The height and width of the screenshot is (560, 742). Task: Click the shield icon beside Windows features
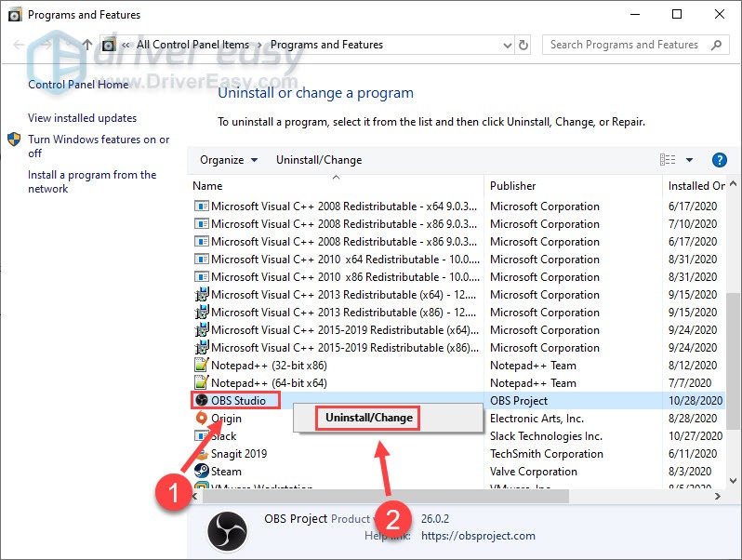tap(14, 140)
